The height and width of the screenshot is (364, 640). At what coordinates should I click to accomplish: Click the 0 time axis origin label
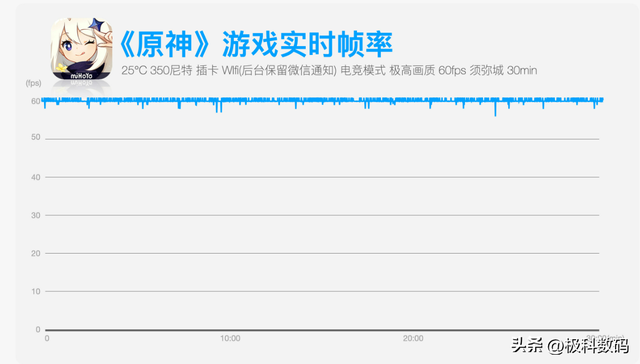click(47, 338)
